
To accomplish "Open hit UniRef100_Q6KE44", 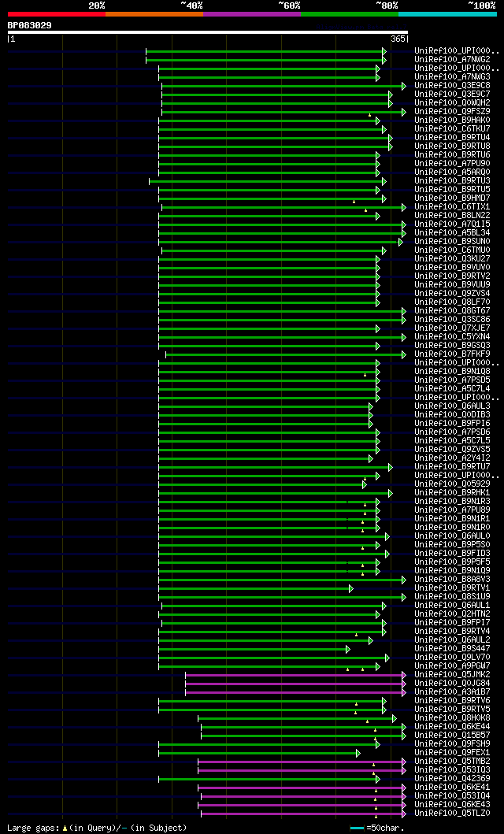I will click(x=453, y=727).
